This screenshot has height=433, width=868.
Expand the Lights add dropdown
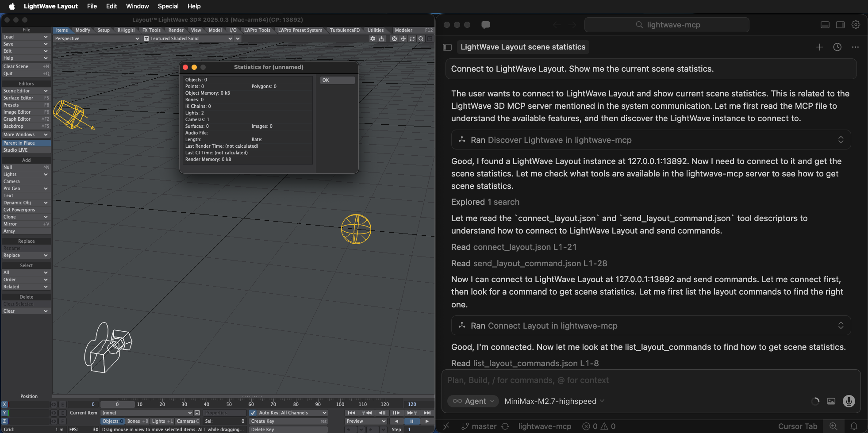[x=26, y=174]
